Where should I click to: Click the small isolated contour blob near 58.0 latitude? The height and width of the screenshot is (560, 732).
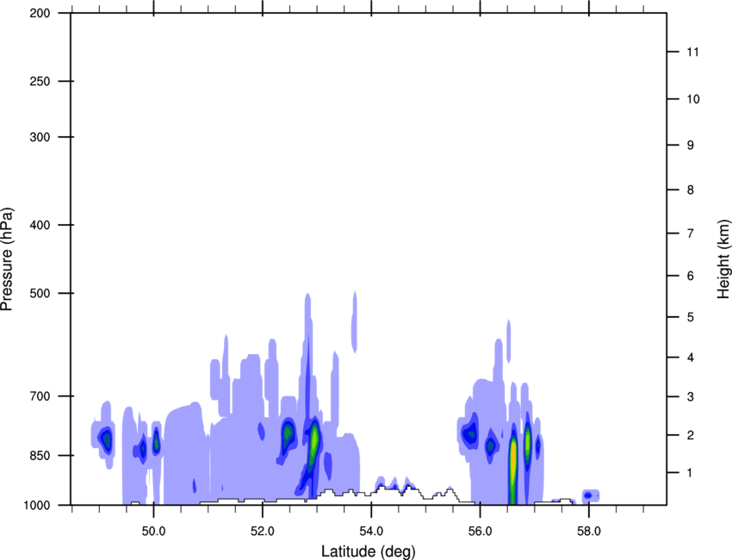click(591, 495)
